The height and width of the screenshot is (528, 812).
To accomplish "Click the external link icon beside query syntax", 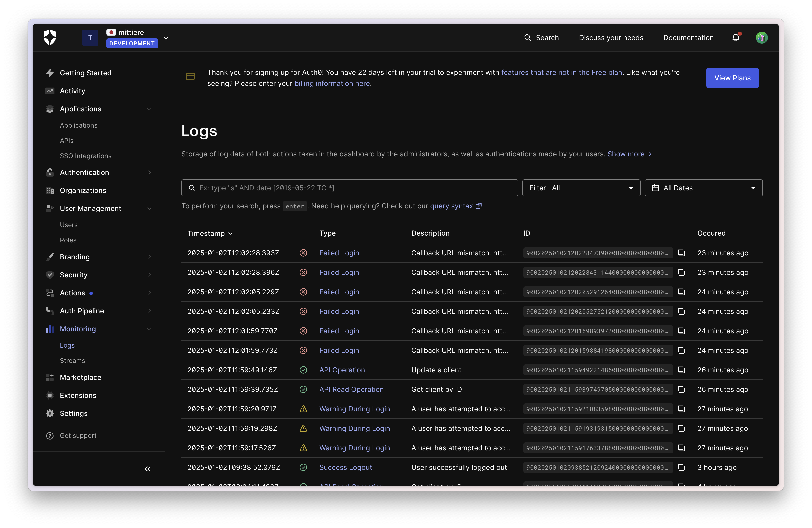I will (x=479, y=206).
